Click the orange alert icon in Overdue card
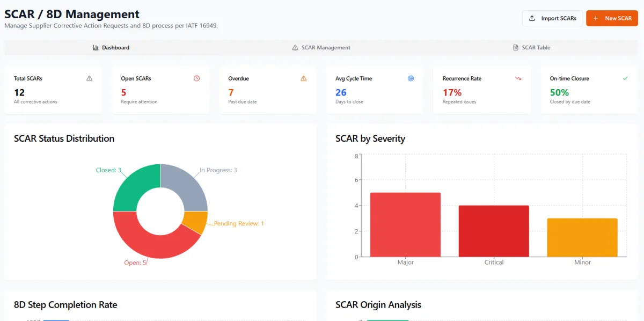Image resolution: width=644 pixels, height=321 pixels. (304, 78)
